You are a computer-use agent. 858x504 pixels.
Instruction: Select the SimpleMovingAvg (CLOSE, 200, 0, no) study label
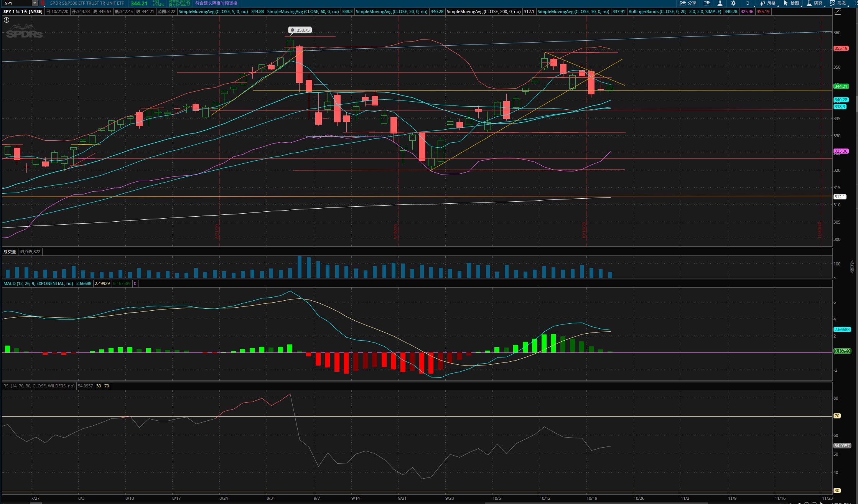[484, 12]
